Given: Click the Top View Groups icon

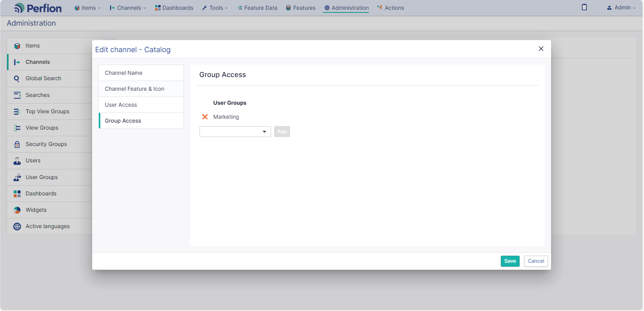Looking at the screenshot, I should [17, 112].
